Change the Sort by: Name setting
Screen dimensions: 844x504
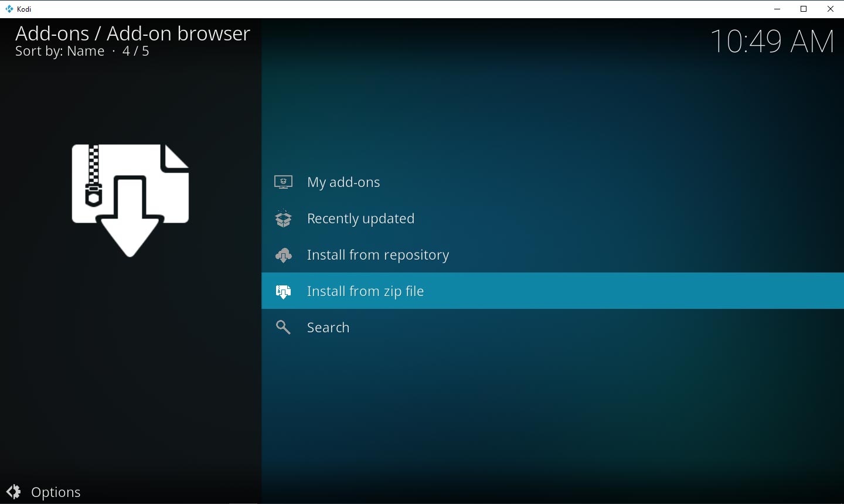point(59,51)
